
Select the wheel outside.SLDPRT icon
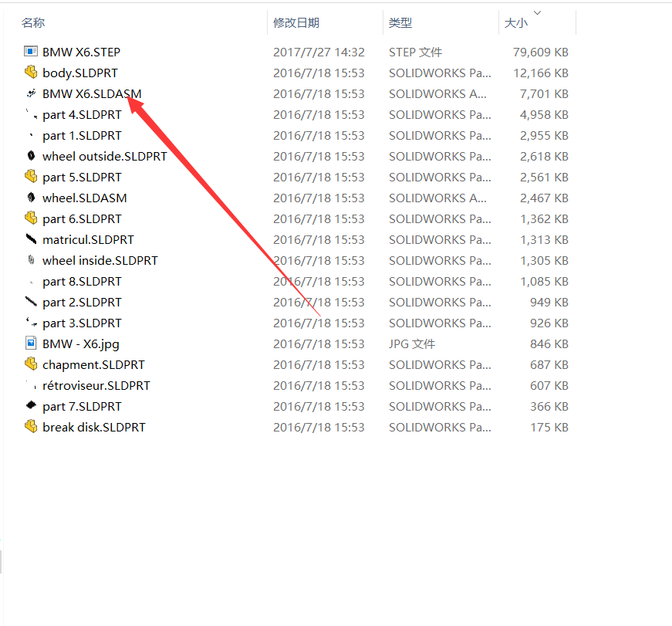tap(31, 156)
